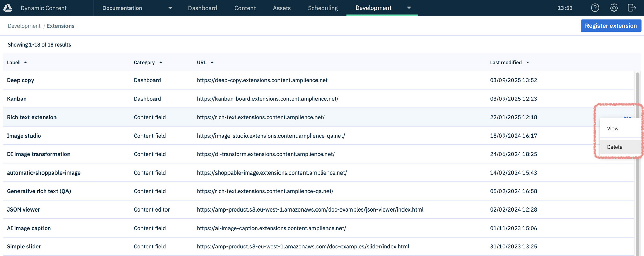The image size is (644, 256).
Task: Expand the Development tab dropdown arrow
Action: click(409, 8)
